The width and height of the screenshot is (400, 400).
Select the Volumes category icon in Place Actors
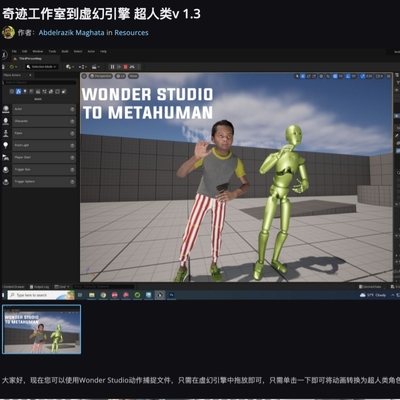click(57, 91)
